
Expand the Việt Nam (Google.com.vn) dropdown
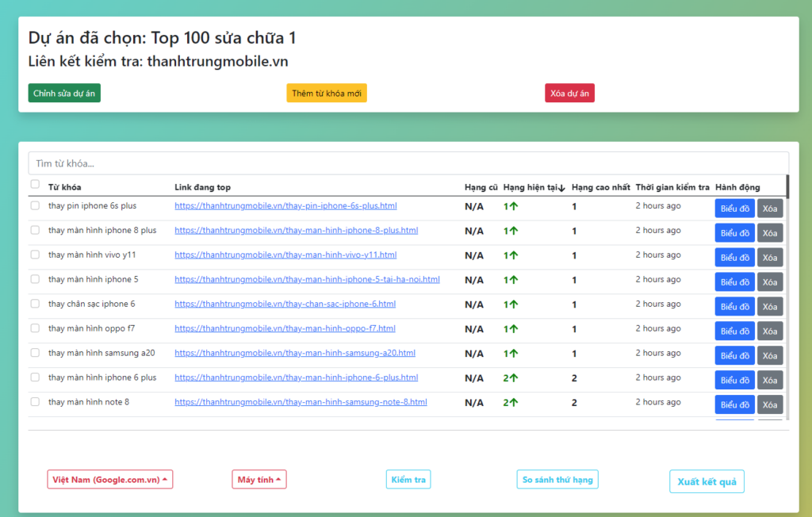tap(110, 480)
